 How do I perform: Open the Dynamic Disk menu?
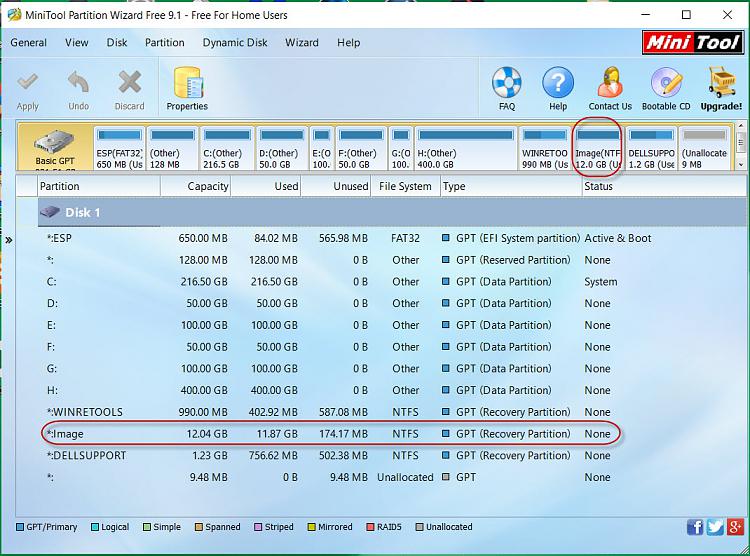235,43
